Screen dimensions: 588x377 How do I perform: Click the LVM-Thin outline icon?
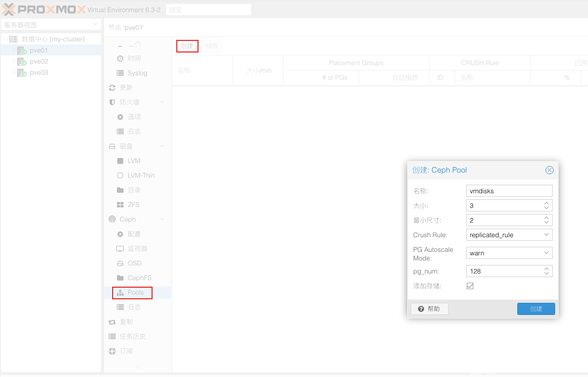pos(120,176)
